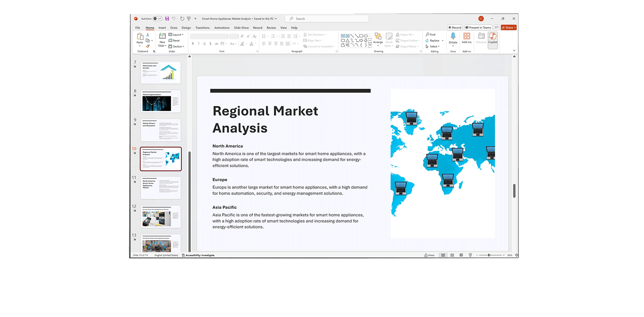
Task: Click the Share button
Action: pos(508,27)
